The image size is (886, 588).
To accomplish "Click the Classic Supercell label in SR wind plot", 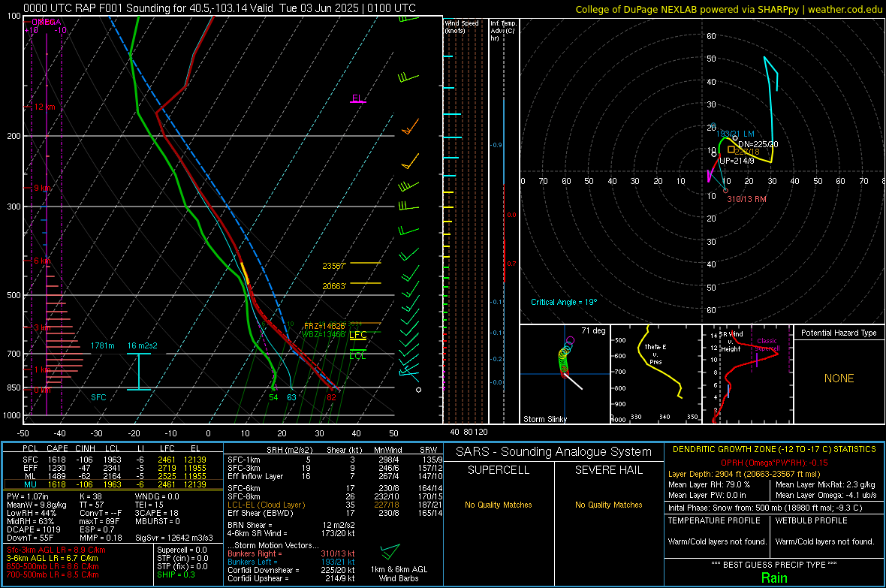I will tap(767, 345).
